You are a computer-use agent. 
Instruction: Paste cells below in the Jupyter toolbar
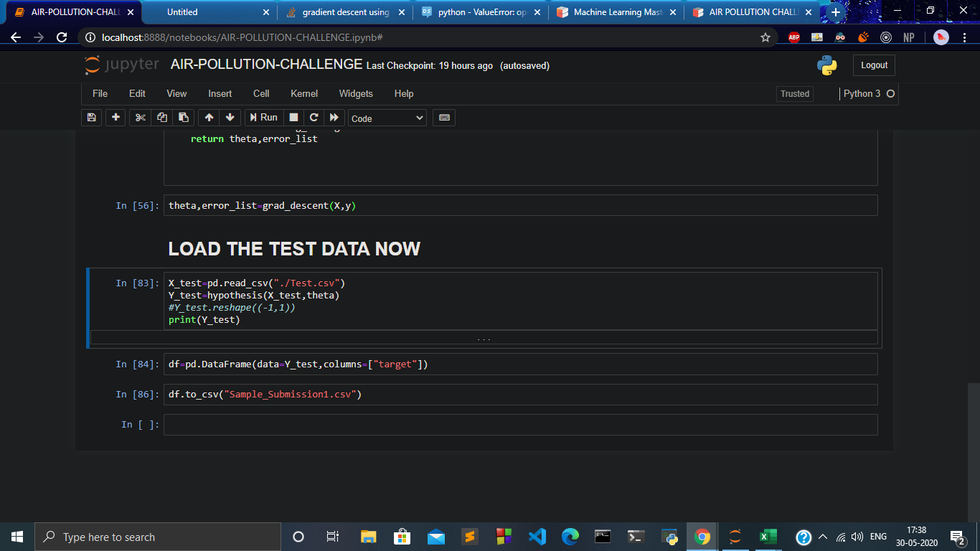(184, 118)
